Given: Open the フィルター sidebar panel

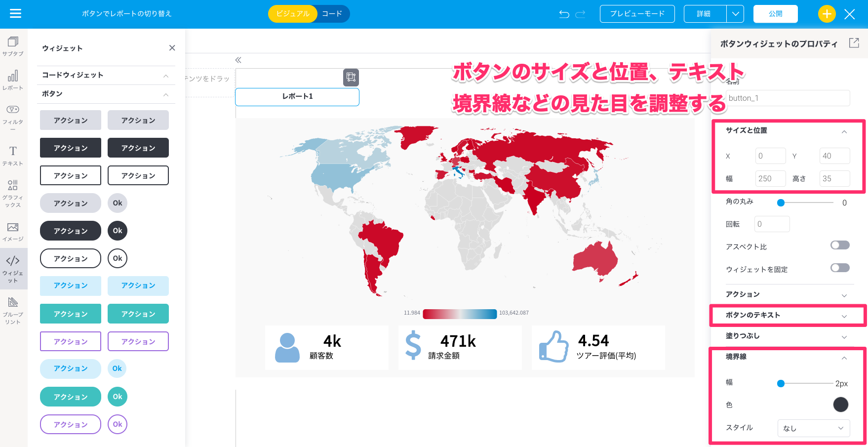Looking at the screenshot, I should point(13,117).
